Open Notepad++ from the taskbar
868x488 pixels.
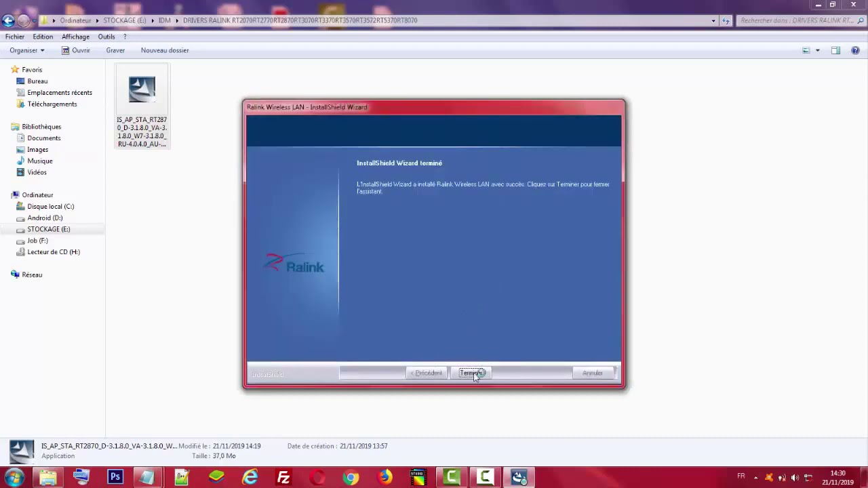[x=182, y=477]
